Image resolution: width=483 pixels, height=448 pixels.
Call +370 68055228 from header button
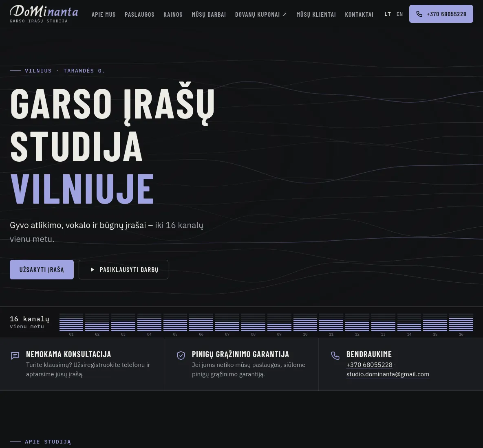[x=441, y=14]
